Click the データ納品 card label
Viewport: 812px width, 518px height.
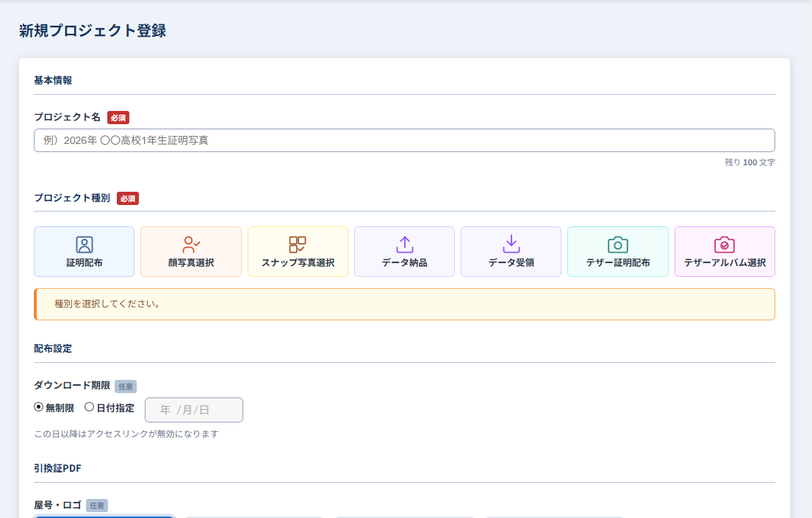tap(404, 262)
